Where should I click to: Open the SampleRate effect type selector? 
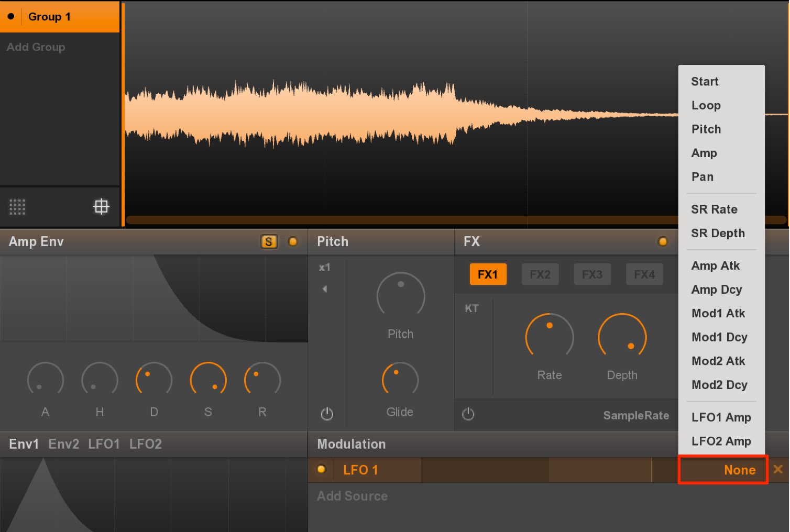pyautogui.click(x=636, y=415)
